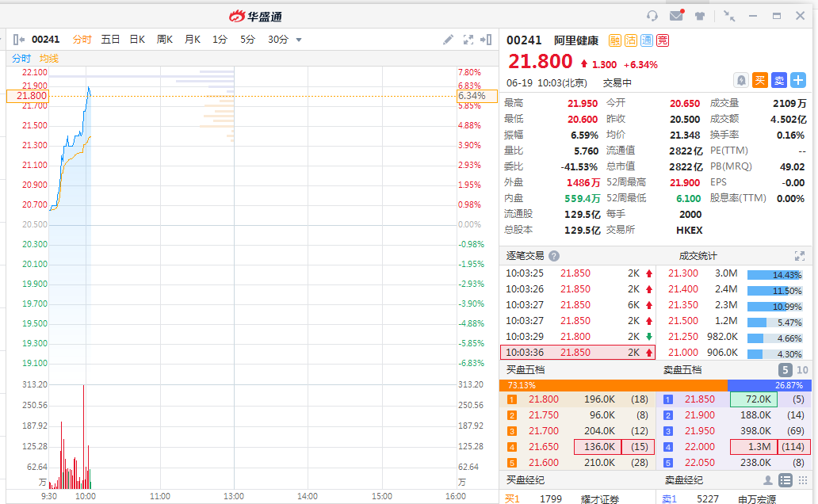Open the messages envelope icon

[676, 16]
